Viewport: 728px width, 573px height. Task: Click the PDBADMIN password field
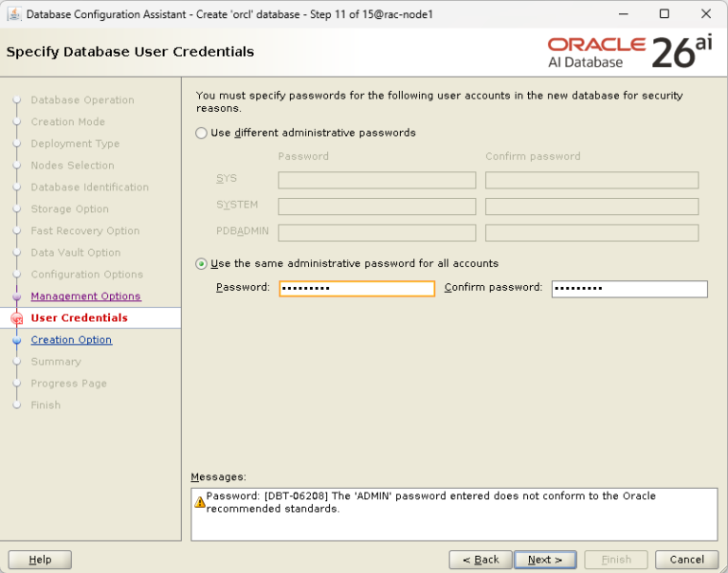coord(377,233)
